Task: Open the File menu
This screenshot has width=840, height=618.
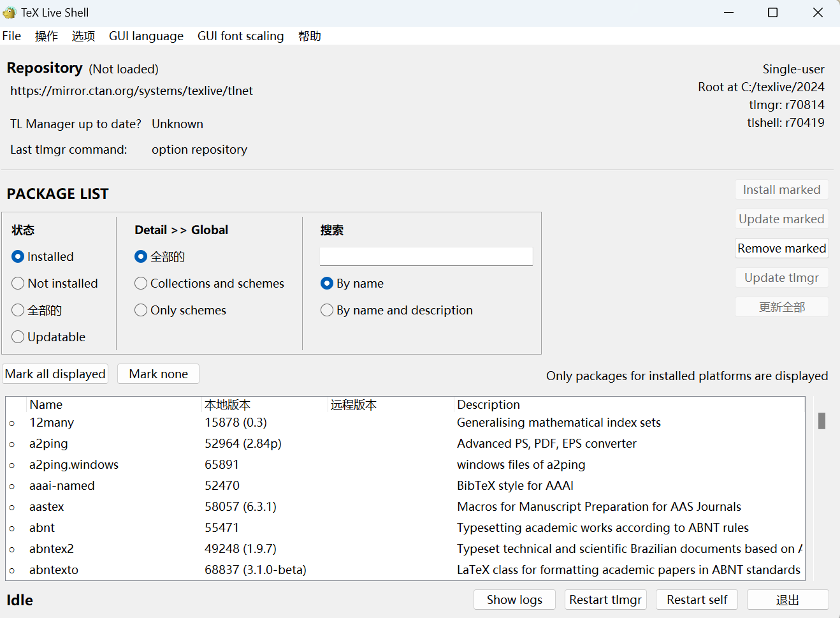Action: click(11, 36)
